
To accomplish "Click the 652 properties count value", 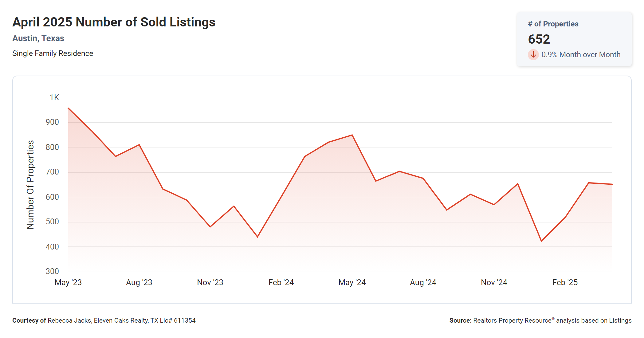I will (539, 39).
